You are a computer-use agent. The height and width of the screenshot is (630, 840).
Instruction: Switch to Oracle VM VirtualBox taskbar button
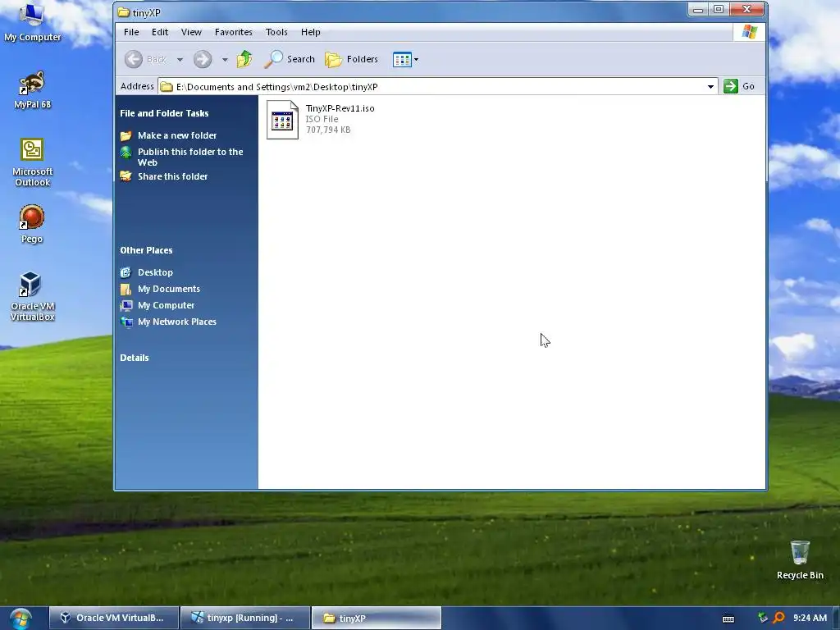(x=113, y=619)
